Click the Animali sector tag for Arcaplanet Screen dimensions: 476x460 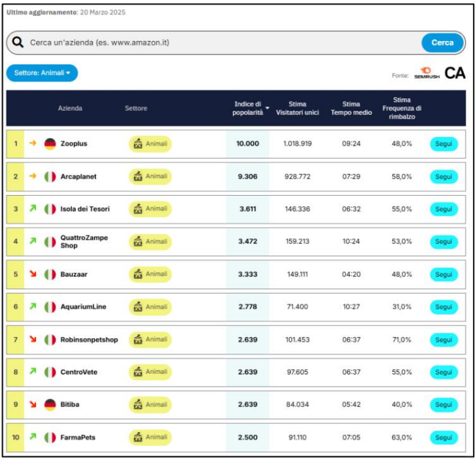[x=150, y=176]
